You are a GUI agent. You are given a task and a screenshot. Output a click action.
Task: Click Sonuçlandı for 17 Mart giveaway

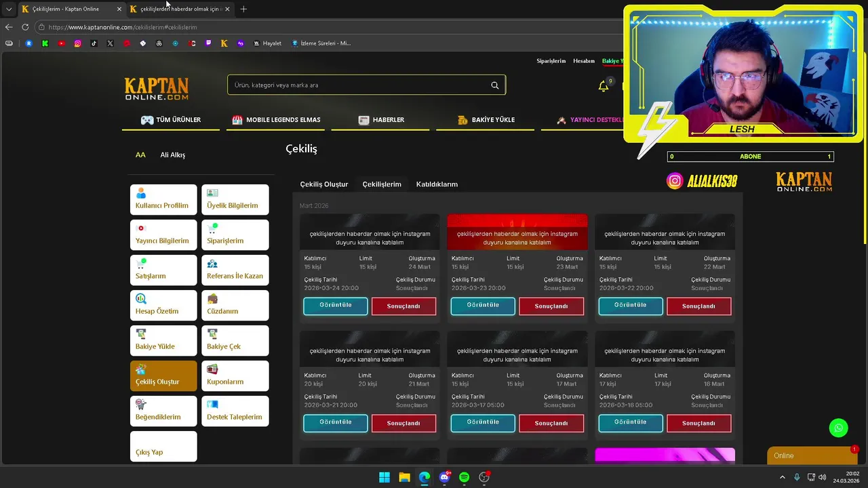551,423
